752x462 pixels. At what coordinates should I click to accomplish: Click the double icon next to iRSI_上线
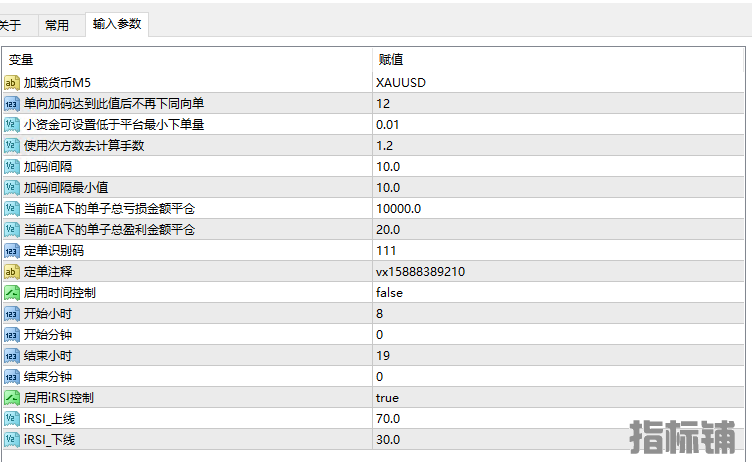[x=12, y=419]
